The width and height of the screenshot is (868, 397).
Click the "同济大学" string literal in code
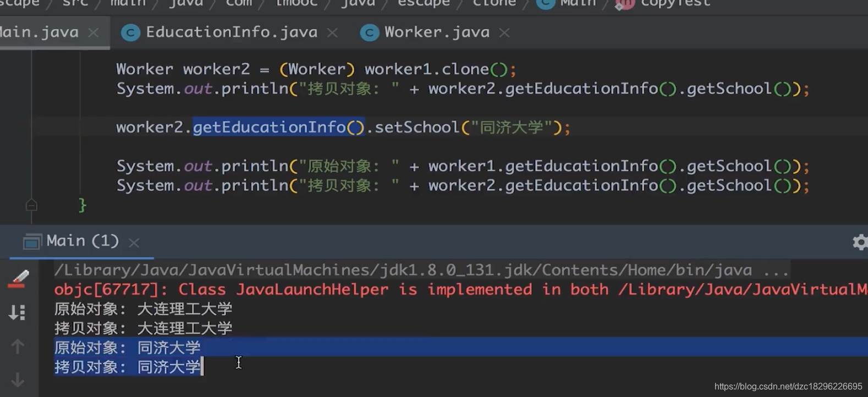click(512, 128)
